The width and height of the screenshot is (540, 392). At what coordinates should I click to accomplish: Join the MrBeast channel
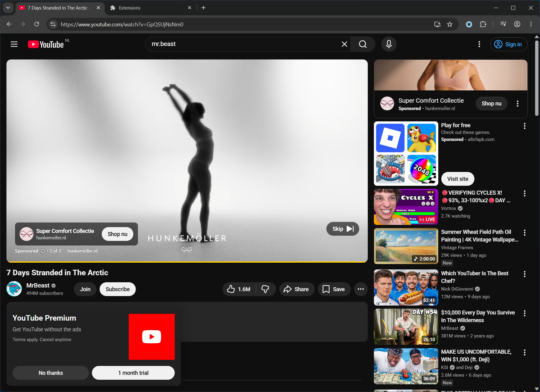[x=85, y=289]
